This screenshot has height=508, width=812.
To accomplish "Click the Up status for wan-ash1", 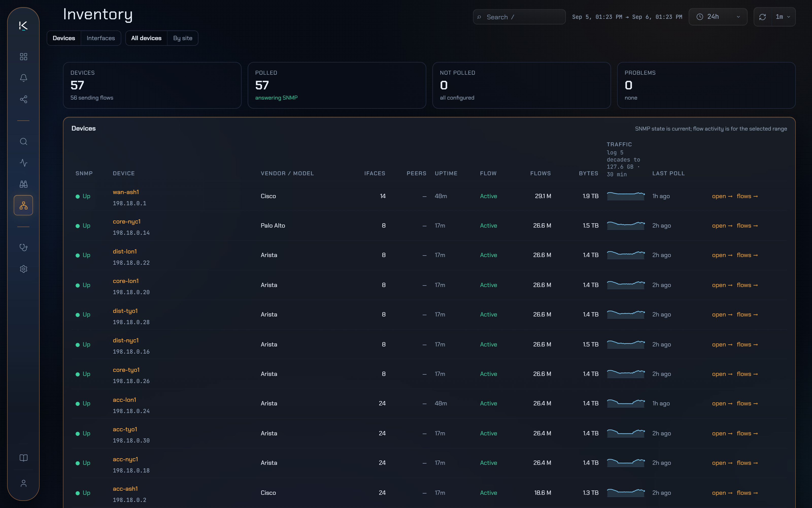I will [x=83, y=196].
